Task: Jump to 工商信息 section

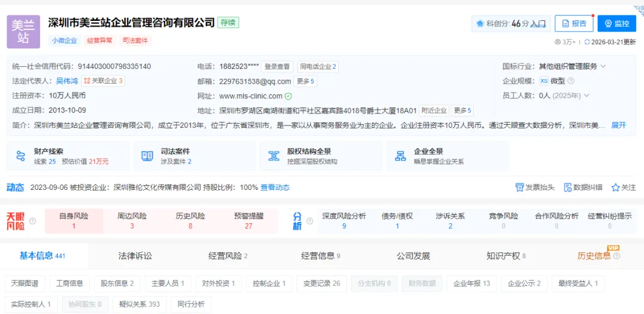Action: tap(70, 283)
